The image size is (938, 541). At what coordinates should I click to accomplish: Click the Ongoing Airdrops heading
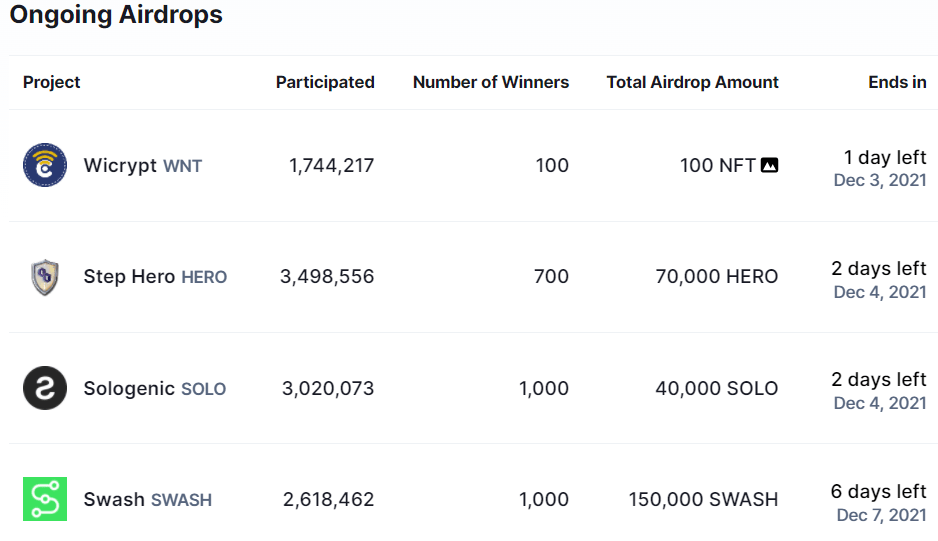point(116,16)
